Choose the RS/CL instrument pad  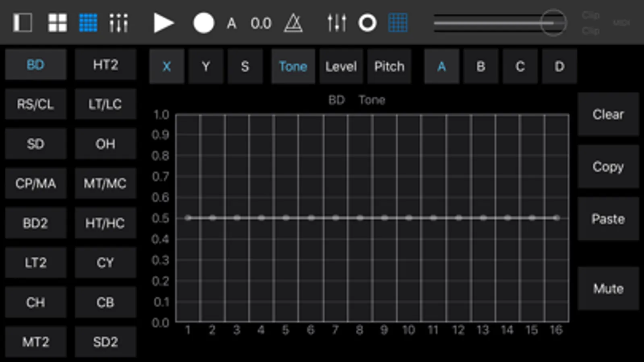(x=35, y=104)
